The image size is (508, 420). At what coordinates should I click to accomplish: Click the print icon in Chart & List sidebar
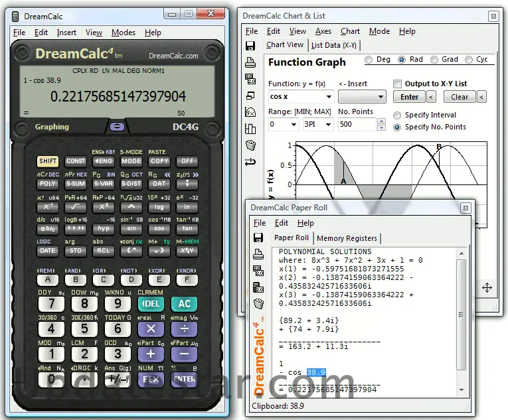click(x=250, y=62)
